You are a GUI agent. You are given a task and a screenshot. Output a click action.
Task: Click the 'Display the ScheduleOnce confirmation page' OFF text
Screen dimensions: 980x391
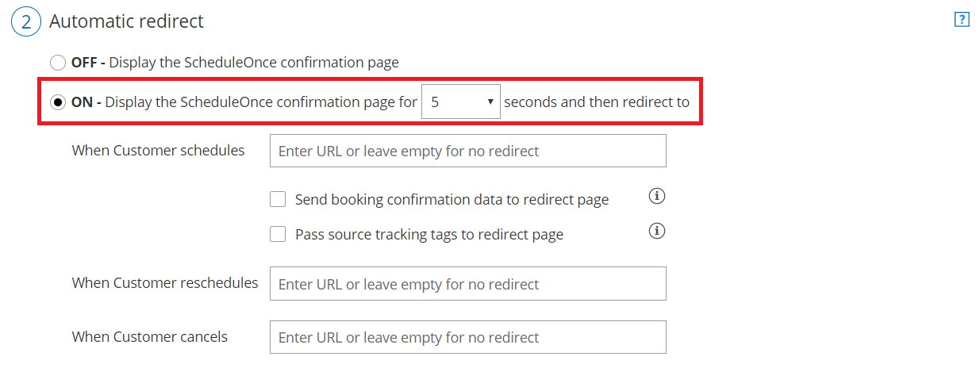[x=252, y=63]
